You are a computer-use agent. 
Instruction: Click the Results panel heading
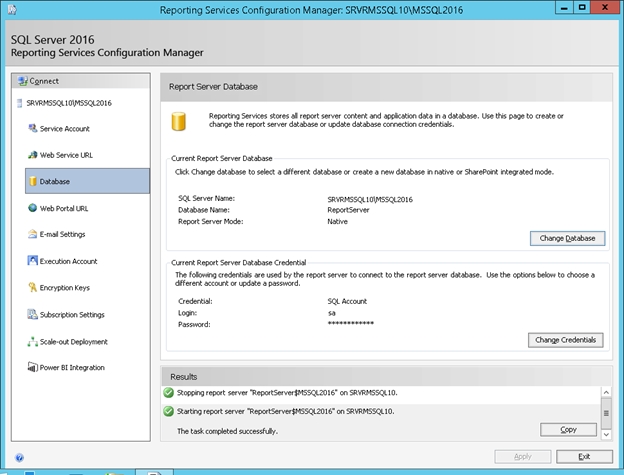coord(183,377)
